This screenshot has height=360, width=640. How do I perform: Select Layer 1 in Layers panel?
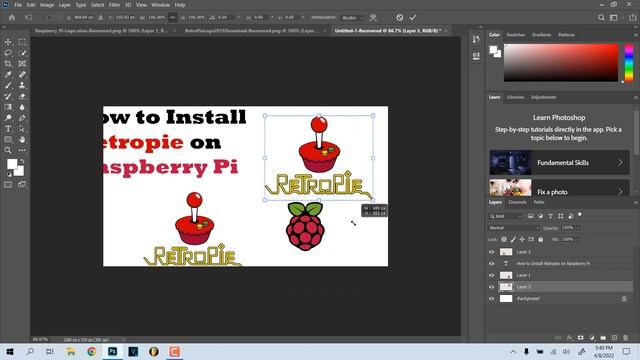[560, 275]
